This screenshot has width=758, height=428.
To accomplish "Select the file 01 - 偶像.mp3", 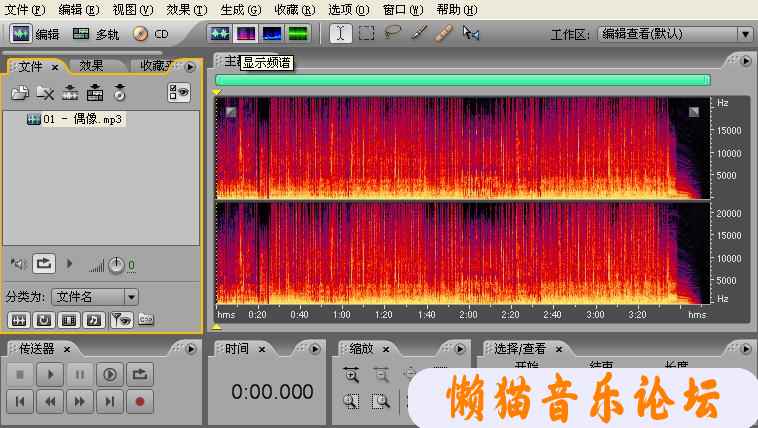I will [x=75, y=119].
